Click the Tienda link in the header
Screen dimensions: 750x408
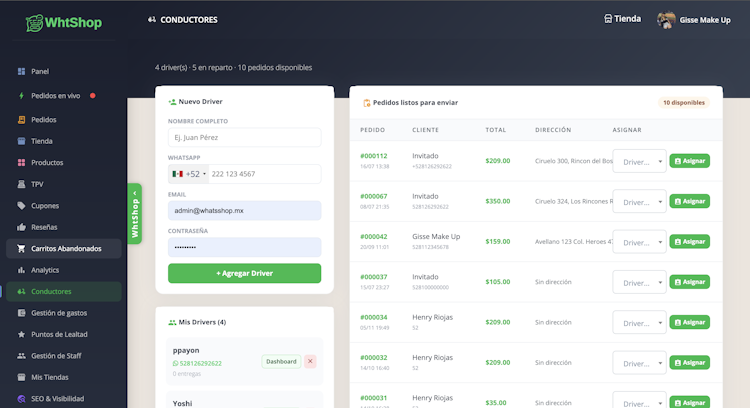(622, 19)
